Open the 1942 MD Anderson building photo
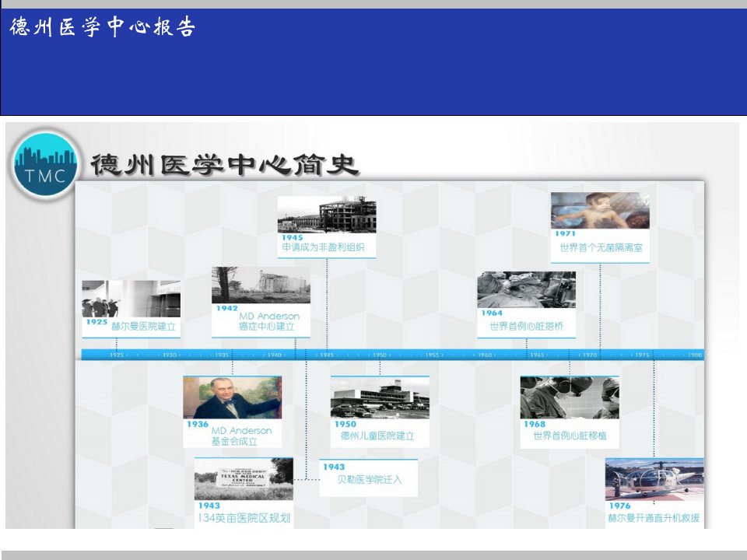This screenshot has height=560, width=747. click(261, 285)
